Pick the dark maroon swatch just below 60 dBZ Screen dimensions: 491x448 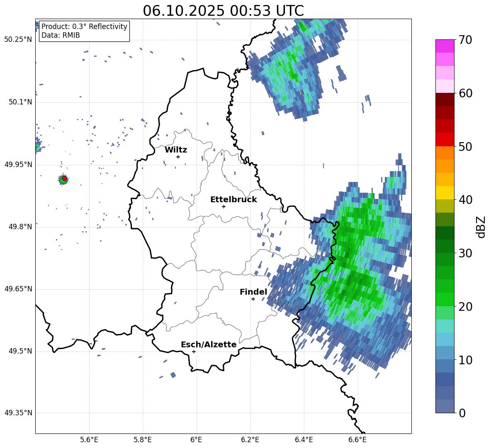(445, 99)
